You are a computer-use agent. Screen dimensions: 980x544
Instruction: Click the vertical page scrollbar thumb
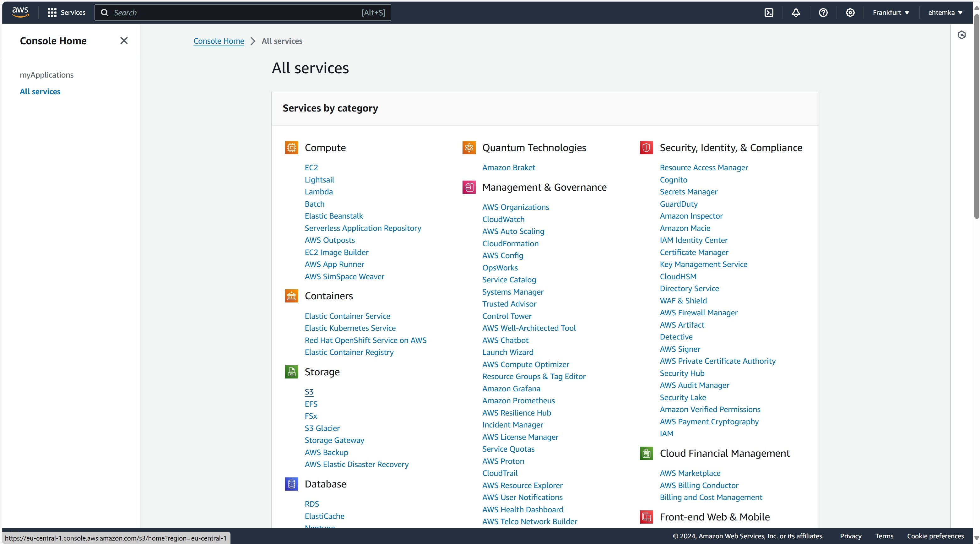click(976, 116)
